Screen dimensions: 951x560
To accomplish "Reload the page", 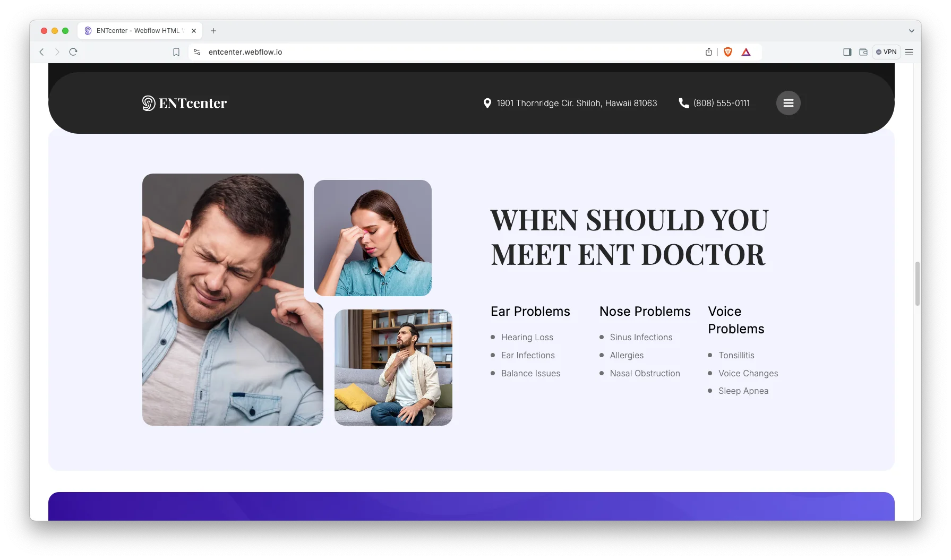I will click(73, 52).
